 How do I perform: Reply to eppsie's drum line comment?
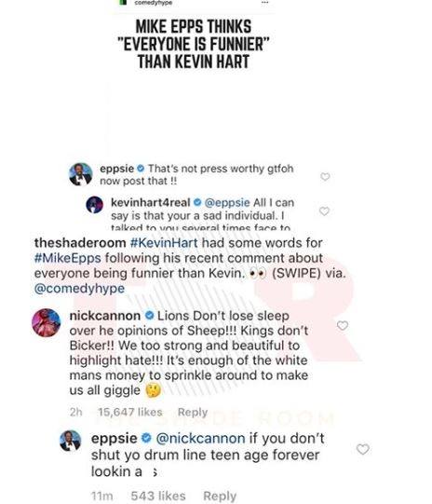click(220, 496)
